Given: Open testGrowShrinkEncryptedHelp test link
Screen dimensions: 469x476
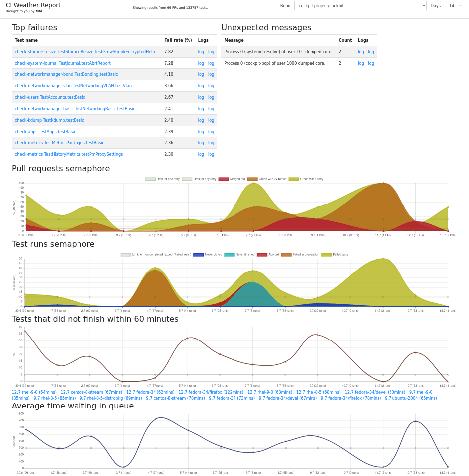Looking at the screenshot, I should pos(84,52).
